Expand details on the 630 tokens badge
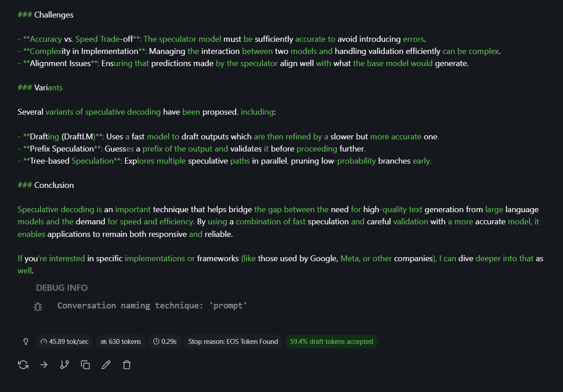Screen dimensions: 563x392 pyautogui.click(x=120, y=341)
